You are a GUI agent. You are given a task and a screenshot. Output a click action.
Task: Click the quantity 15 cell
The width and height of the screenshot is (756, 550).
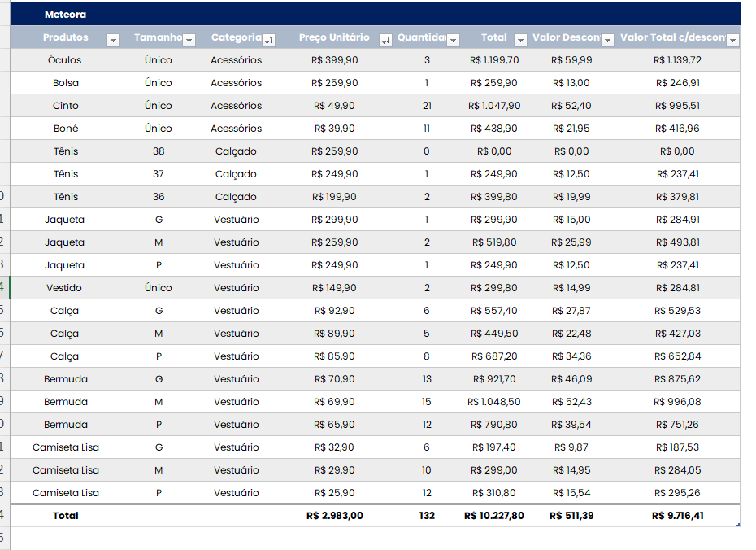pyautogui.click(x=427, y=401)
